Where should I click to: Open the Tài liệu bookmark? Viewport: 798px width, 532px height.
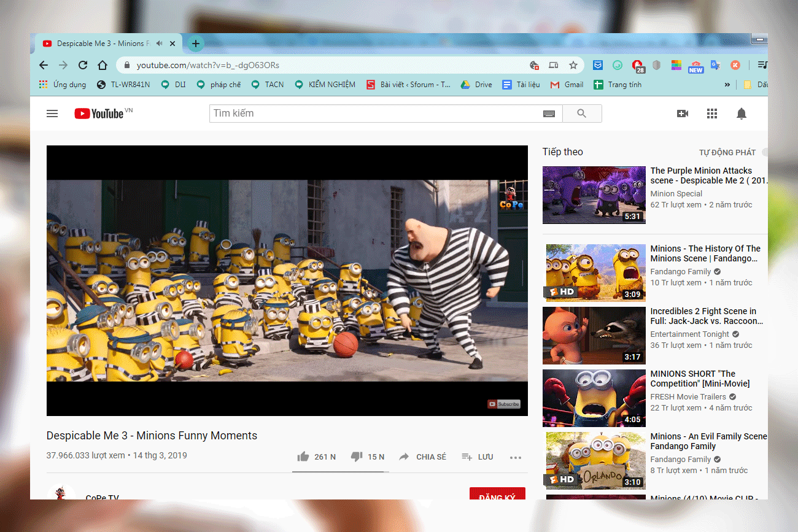[521, 85]
